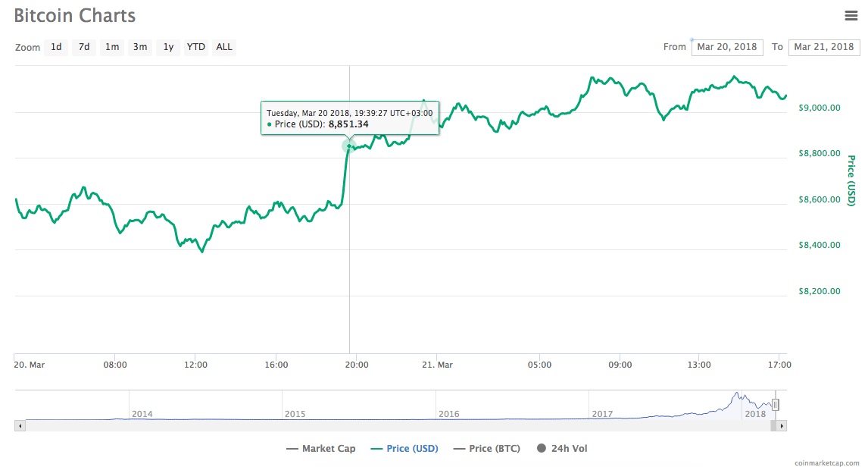The width and height of the screenshot is (868, 467).
Task: Click the 12:00 time axis label
Action: tap(195, 365)
